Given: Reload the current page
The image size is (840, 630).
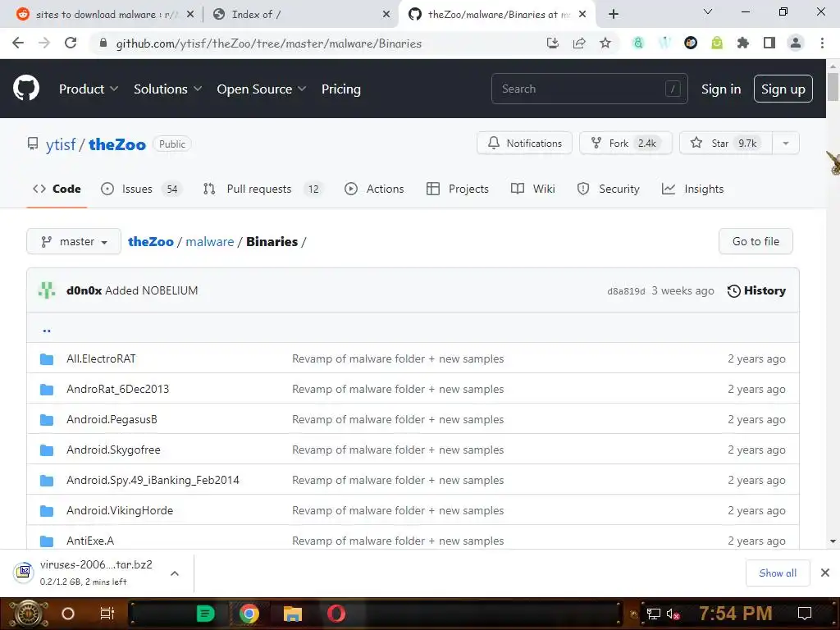Looking at the screenshot, I should [71, 43].
